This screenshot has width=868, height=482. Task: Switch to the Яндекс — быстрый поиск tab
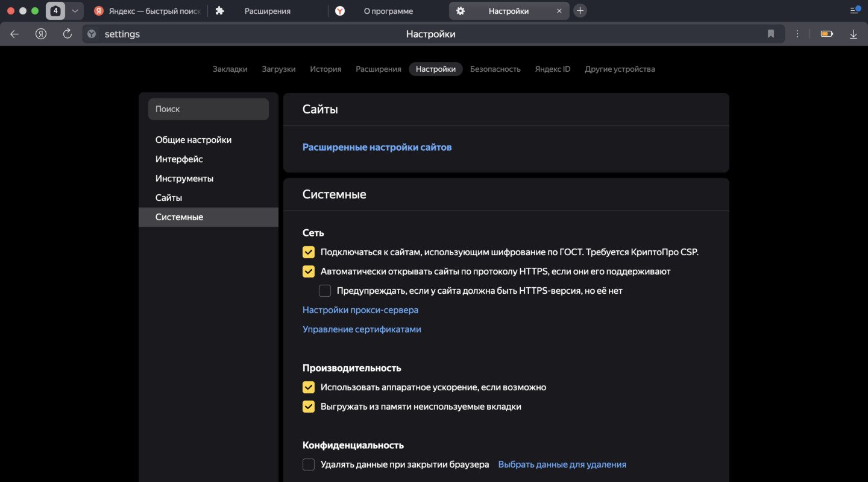coord(147,11)
